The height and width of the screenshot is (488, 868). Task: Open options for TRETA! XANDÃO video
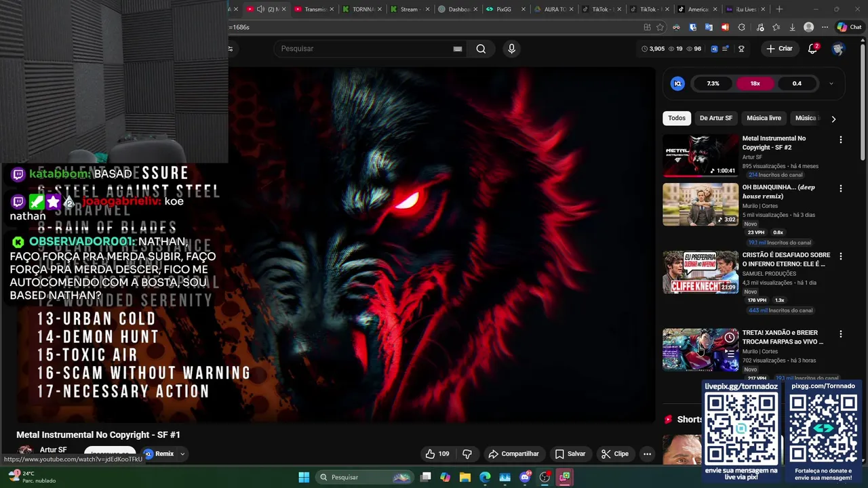[x=841, y=333]
